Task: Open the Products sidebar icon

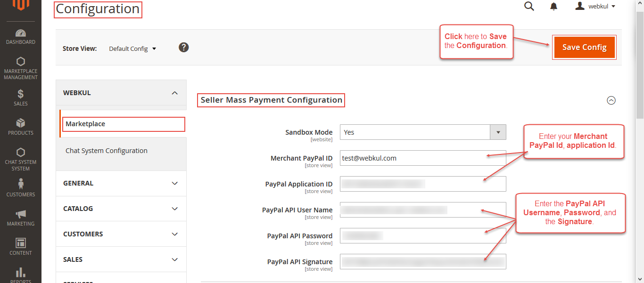Action: [x=20, y=126]
